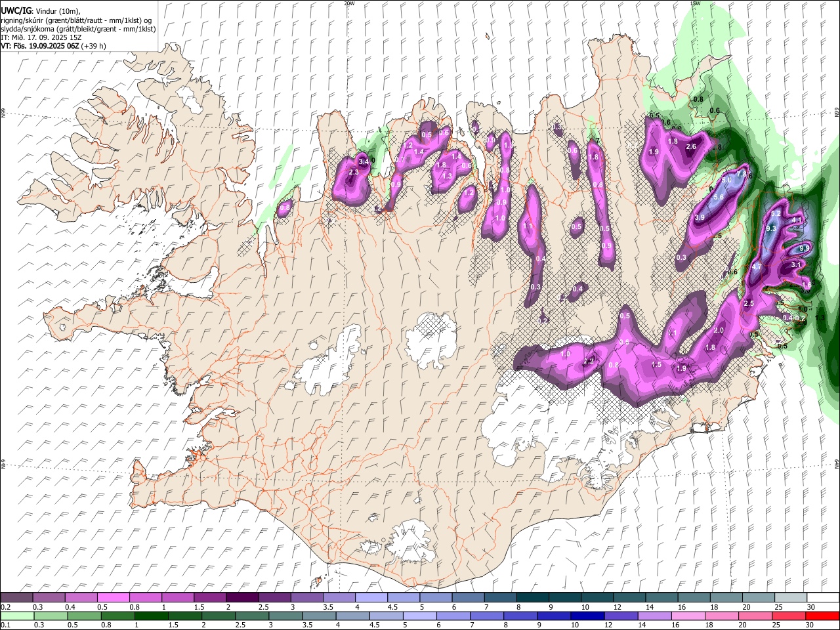This screenshot has height=630, width=840.
Task: Click the upper legend swatch labeled 8
Action: point(531,598)
